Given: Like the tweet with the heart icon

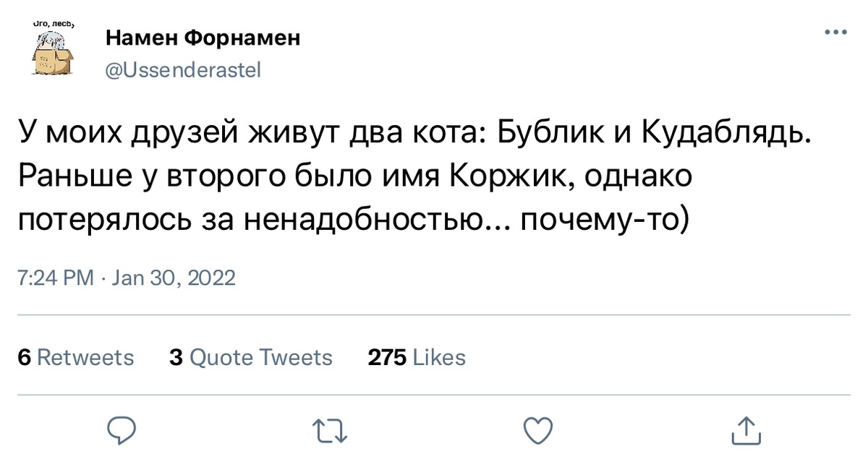Looking at the screenshot, I should (537, 430).
